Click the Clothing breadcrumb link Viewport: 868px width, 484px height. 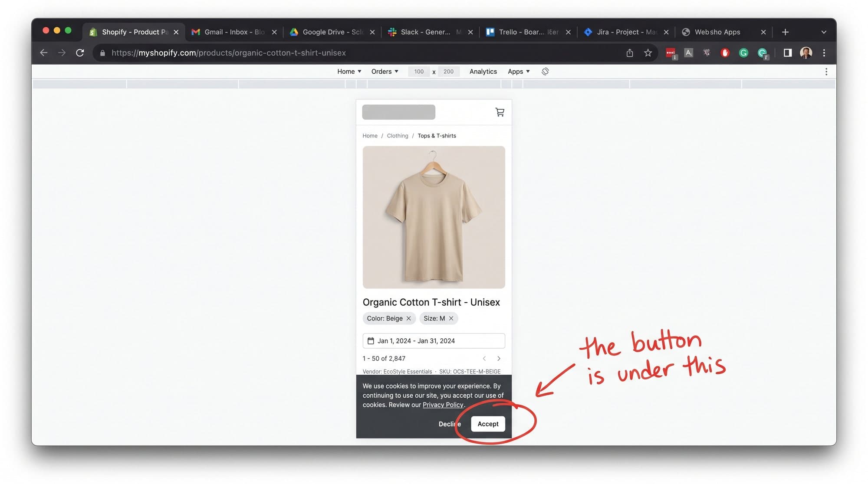pyautogui.click(x=398, y=136)
